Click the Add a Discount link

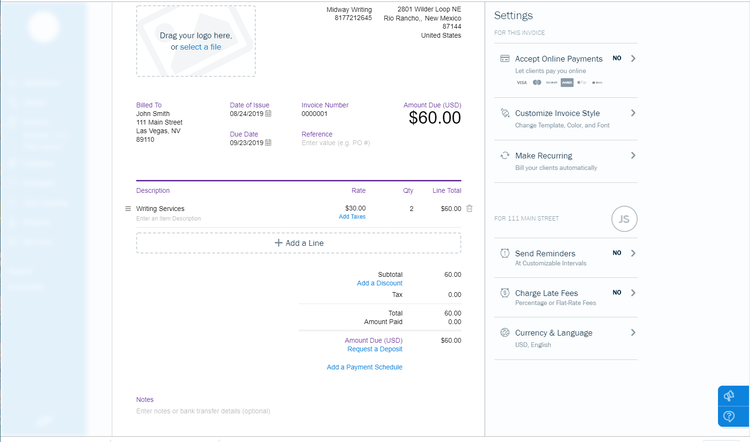(x=380, y=284)
